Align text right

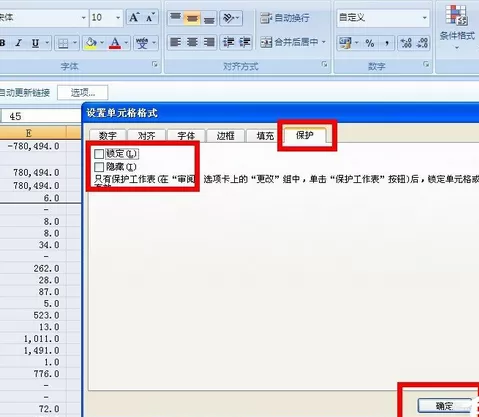[x=209, y=42]
